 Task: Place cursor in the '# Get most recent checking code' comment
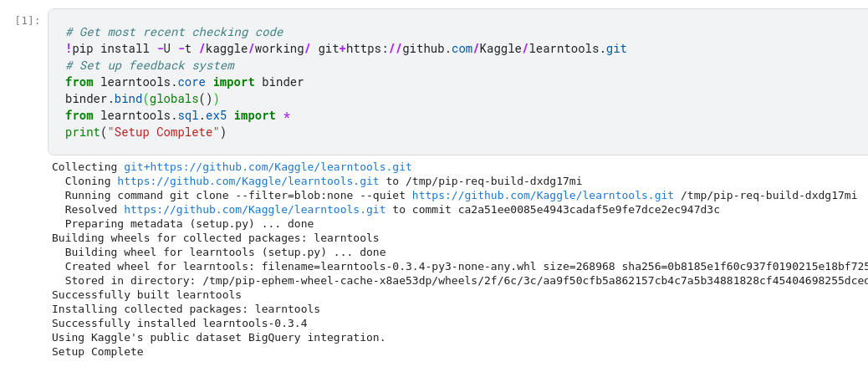coord(174,32)
